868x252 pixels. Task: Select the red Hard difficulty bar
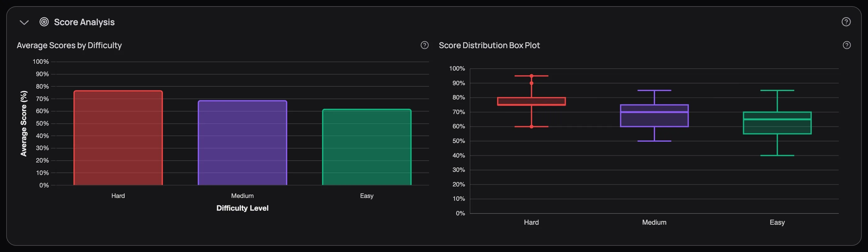(118, 141)
